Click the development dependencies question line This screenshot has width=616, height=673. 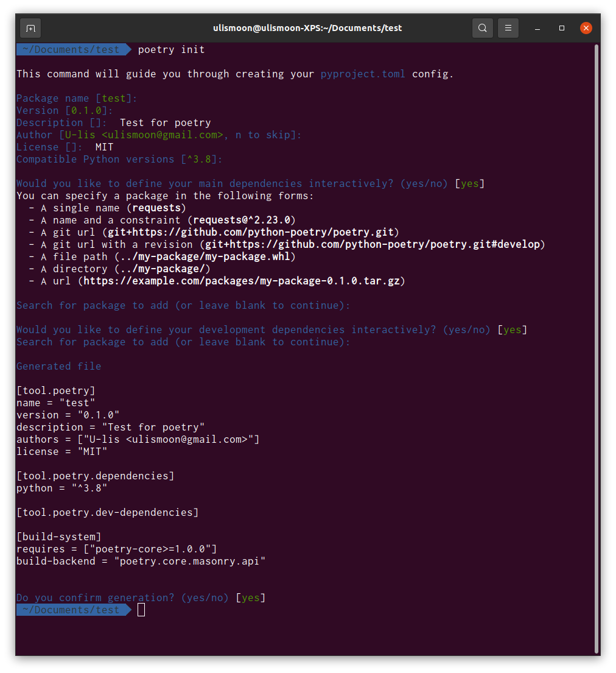(271, 330)
